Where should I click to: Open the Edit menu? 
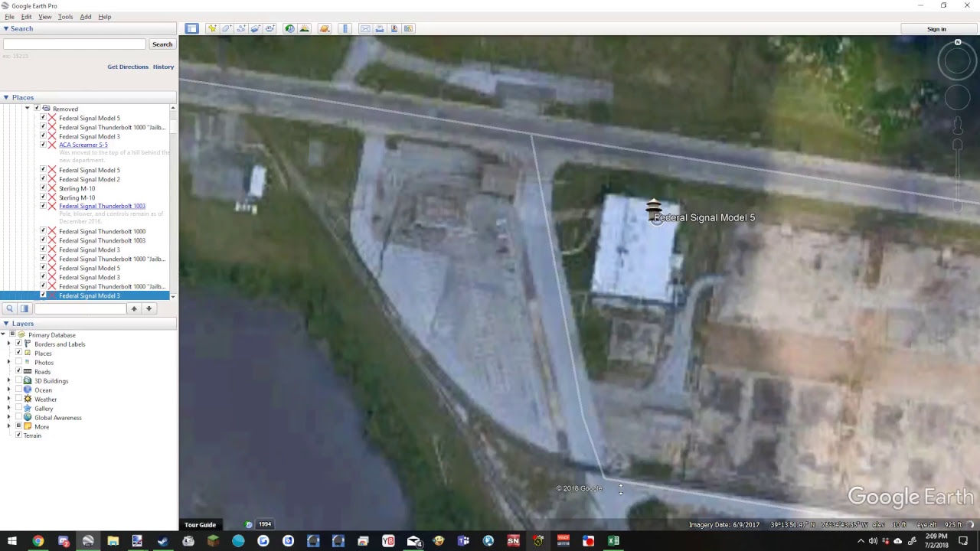coord(27,17)
